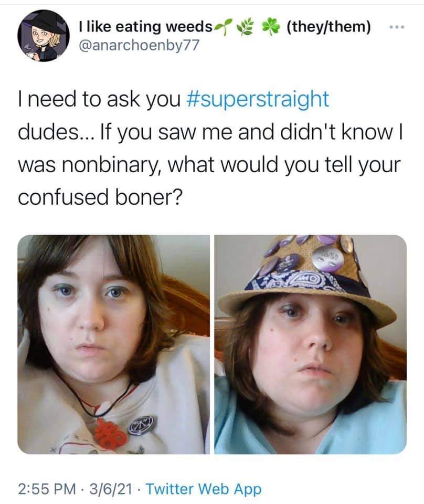The image size is (424, 504).
Task: Open the #superstraight hashtag link
Action: pos(258,100)
